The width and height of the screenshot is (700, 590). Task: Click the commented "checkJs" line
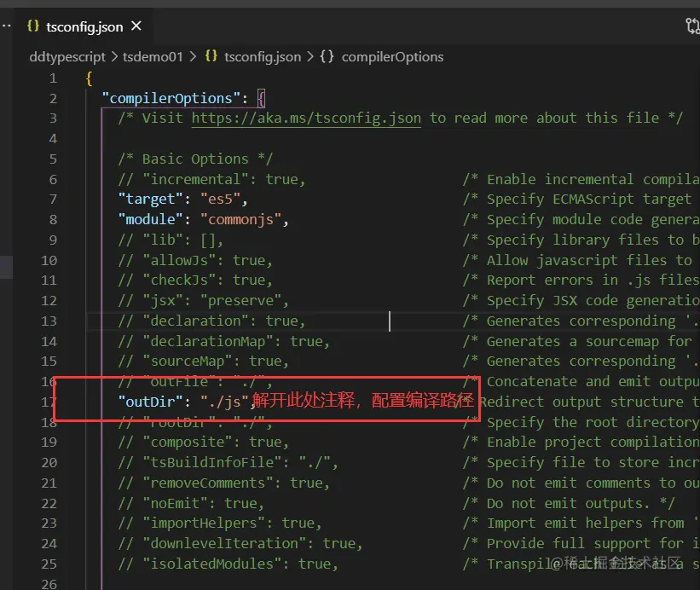point(195,281)
